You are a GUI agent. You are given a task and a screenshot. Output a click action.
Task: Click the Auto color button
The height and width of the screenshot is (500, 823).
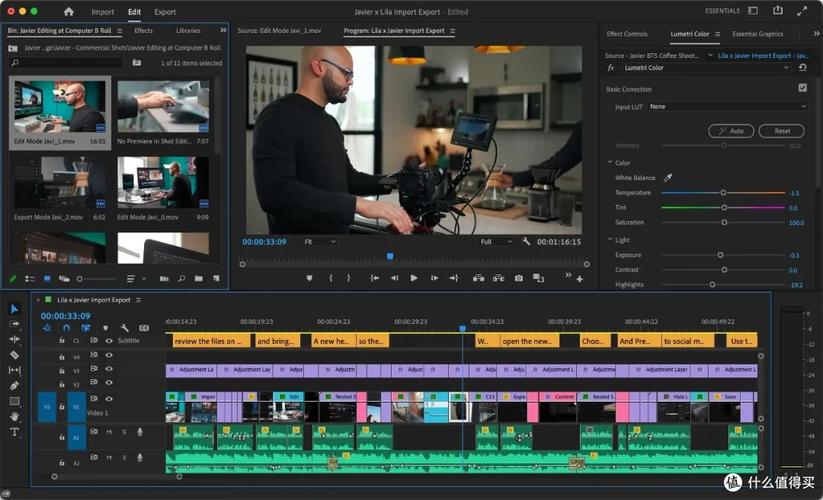(x=731, y=131)
